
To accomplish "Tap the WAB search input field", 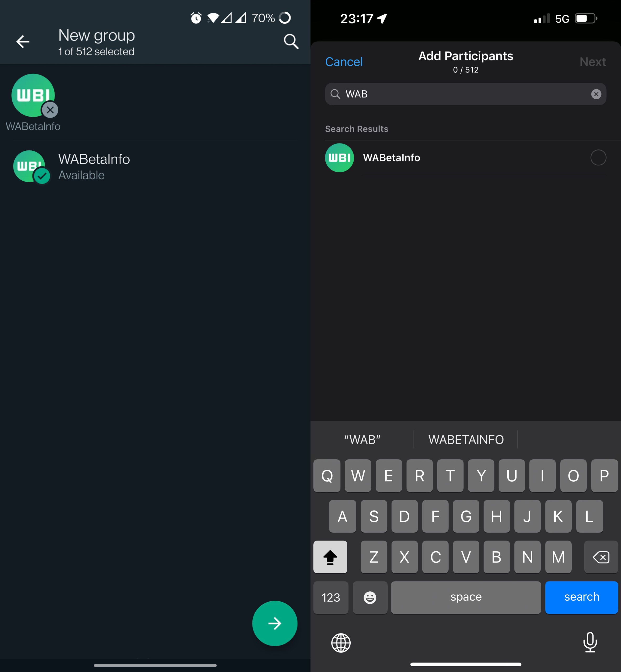I will [x=465, y=94].
